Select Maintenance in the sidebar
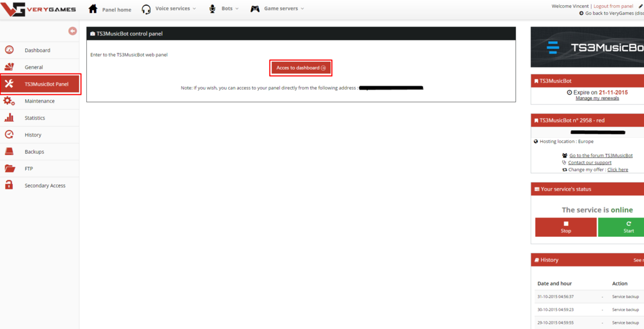Image resolution: width=644 pixels, height=329 pixels. pyautogui.click(x=39, y=101)
